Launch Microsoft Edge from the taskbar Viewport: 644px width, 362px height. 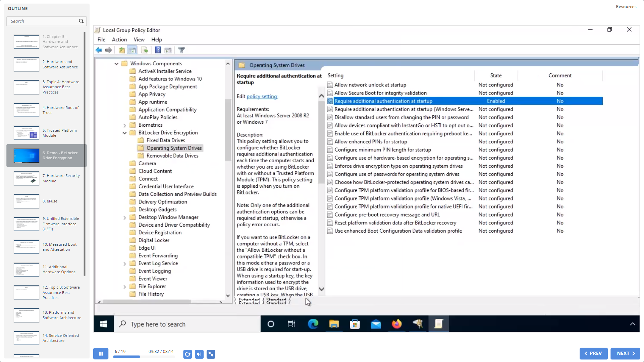pos(313,324)
